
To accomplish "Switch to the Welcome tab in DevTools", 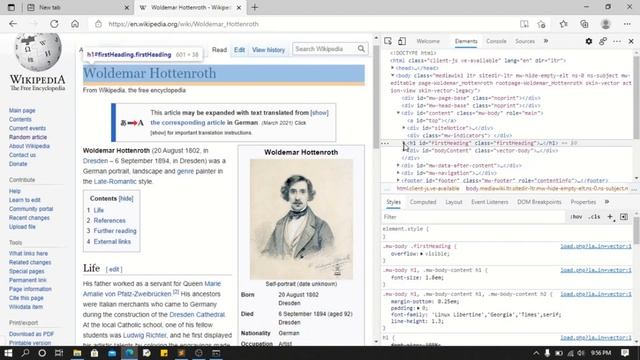I will 428,41.
